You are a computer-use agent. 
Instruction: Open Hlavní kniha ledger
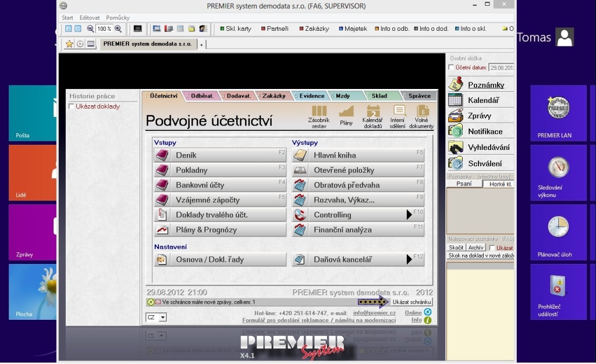(358, 155)
